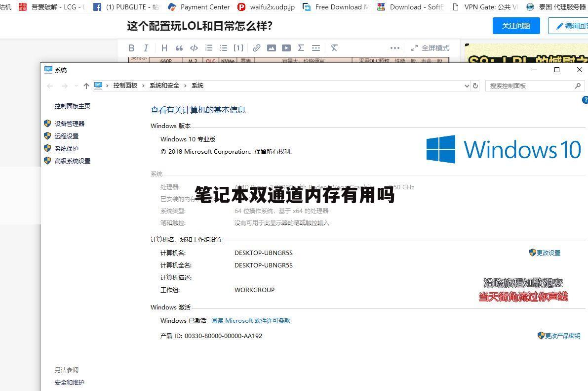Image resolution: width=588 pixels, height=391 pixels.
Task: Clear formatting icon in editor toolbar
Action: point(334,48)
